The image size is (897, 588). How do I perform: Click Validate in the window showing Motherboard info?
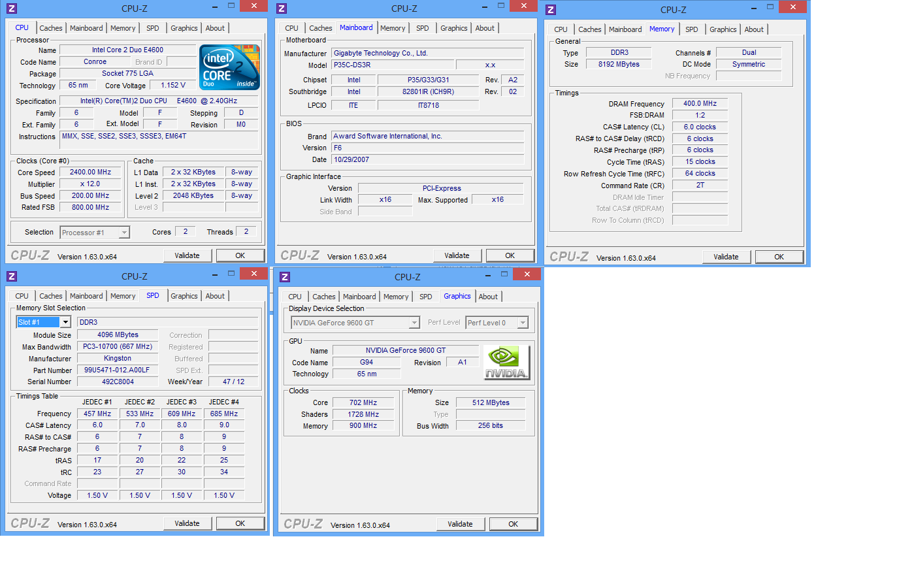pos(457,255)
